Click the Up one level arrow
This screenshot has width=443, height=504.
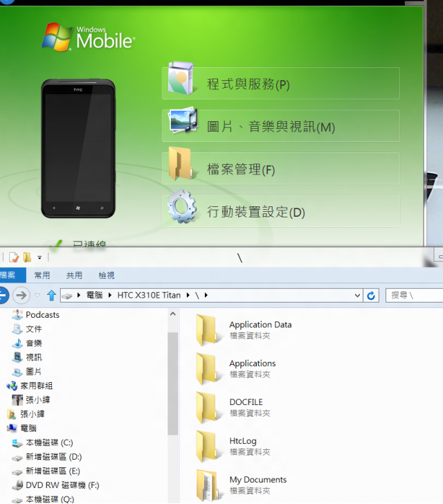[51, 295]
